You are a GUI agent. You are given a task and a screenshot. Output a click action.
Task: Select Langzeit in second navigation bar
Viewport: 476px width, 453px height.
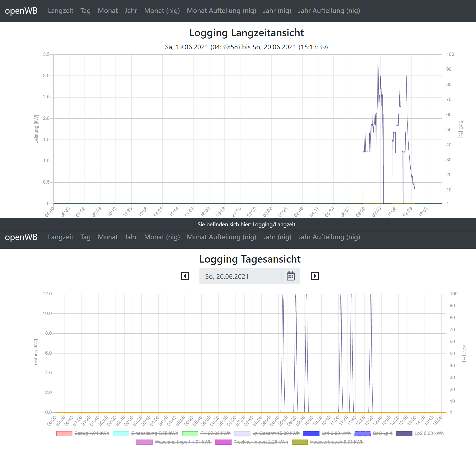coord(61,237)
